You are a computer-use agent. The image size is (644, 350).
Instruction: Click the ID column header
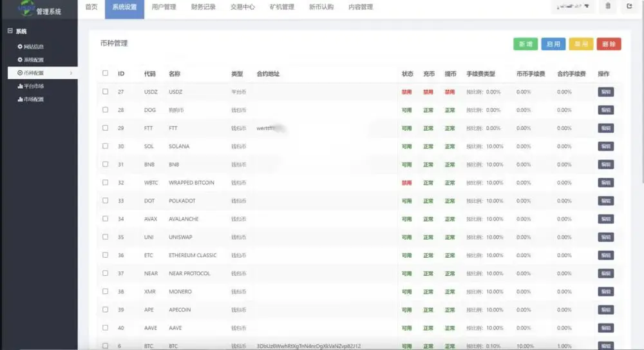click(121, 73)
